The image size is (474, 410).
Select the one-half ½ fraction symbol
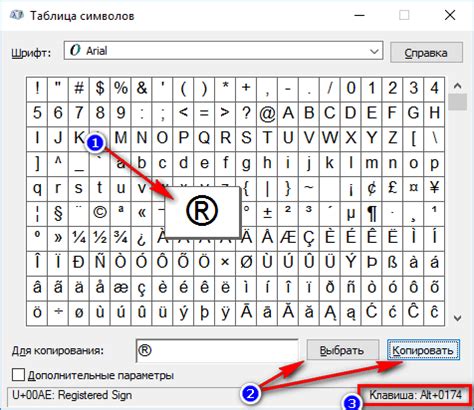[x=100, y=237]
